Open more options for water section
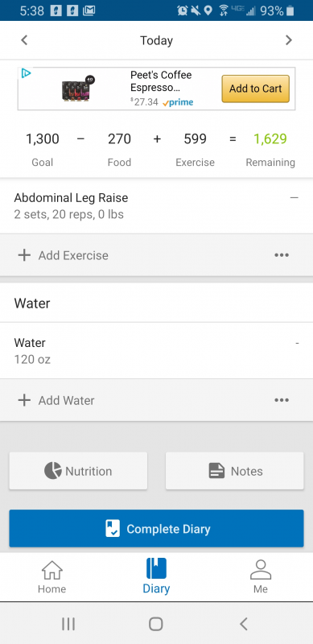The width and height of the screenshot is (313, 644). pos(282,400)
